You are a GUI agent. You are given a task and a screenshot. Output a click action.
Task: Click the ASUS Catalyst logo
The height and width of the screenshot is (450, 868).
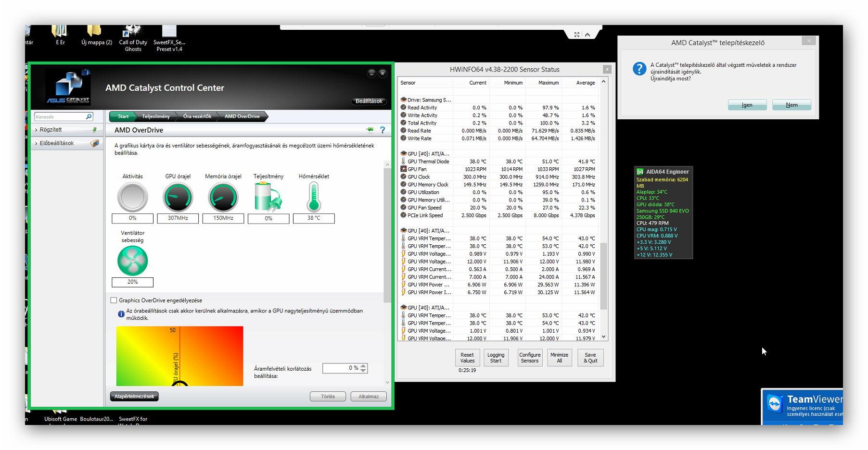(x=68, y=87)
